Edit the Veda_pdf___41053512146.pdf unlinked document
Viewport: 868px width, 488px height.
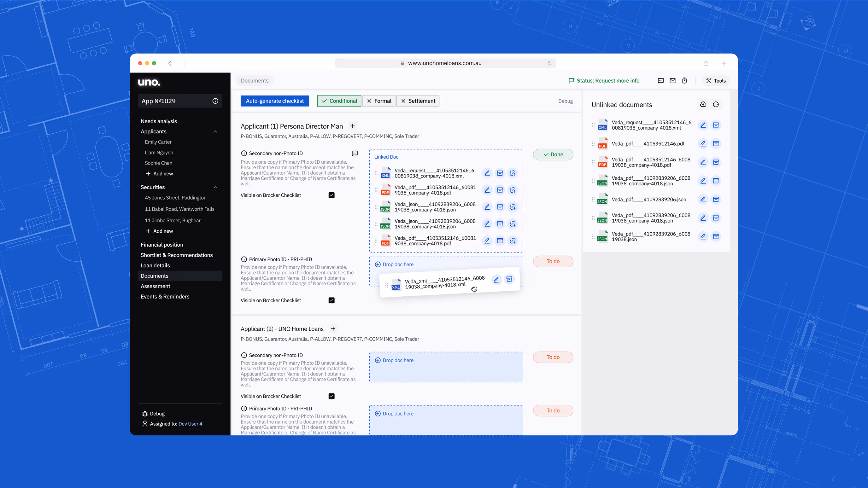(x=703, y=144)
